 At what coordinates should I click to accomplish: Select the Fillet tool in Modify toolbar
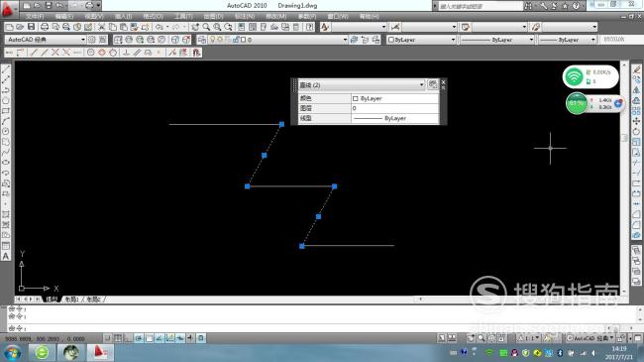pos(637,225)
